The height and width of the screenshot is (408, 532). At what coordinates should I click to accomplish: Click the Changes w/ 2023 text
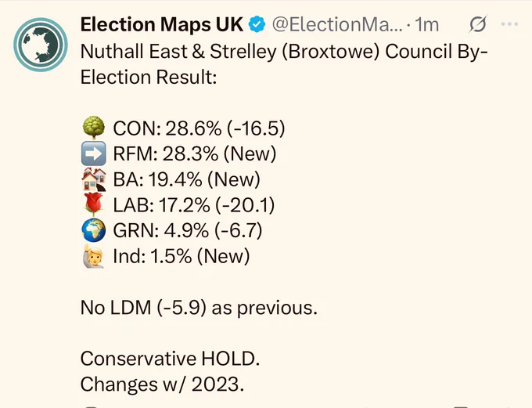click(162, 385)
